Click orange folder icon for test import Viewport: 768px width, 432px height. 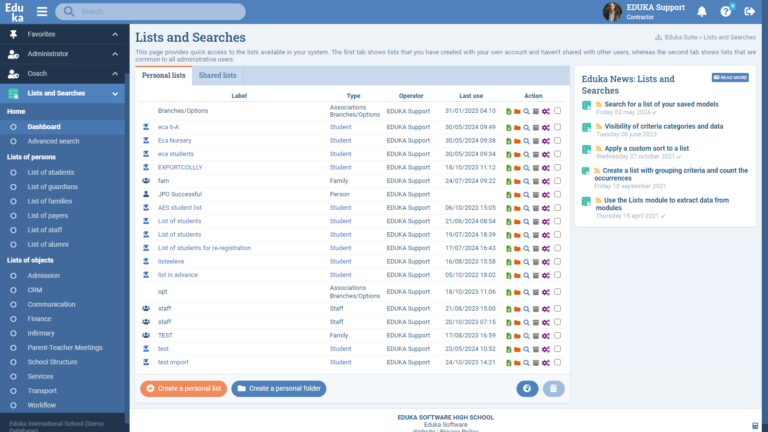pos(517,363)
